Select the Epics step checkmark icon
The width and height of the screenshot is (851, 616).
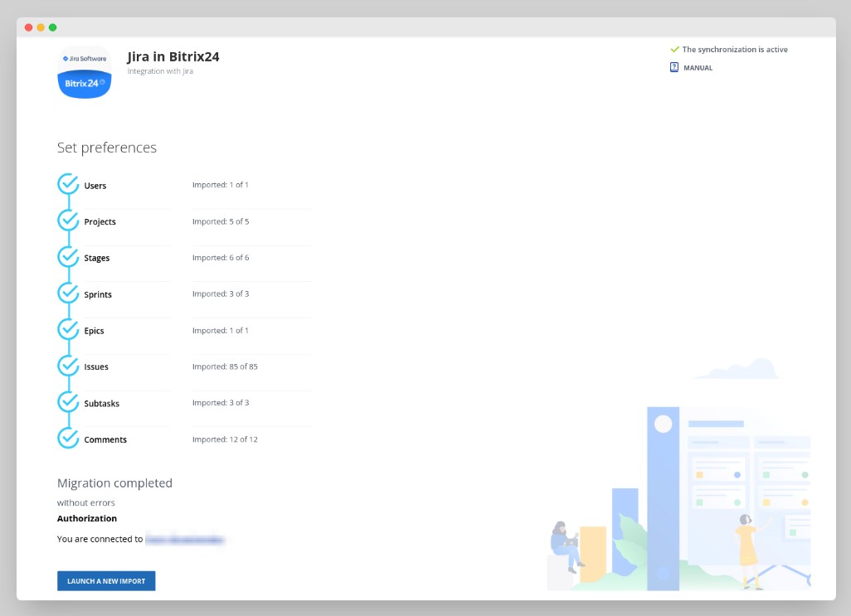(68, 329)
